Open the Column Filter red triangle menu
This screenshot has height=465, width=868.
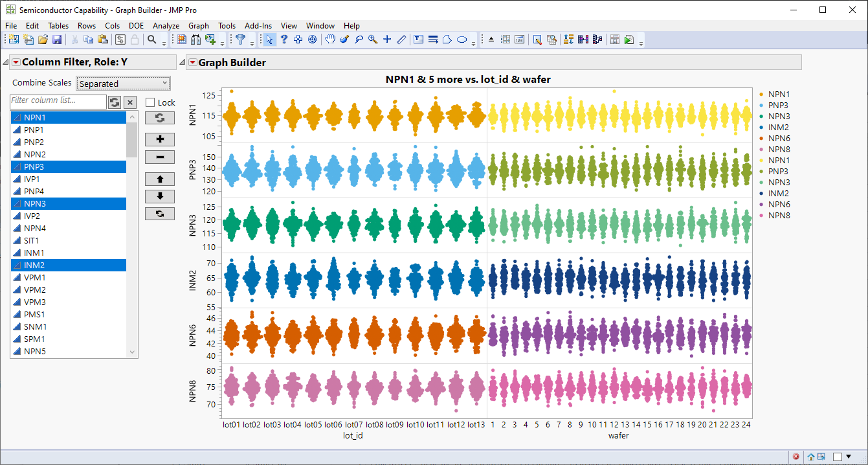(x=14, y=62)
